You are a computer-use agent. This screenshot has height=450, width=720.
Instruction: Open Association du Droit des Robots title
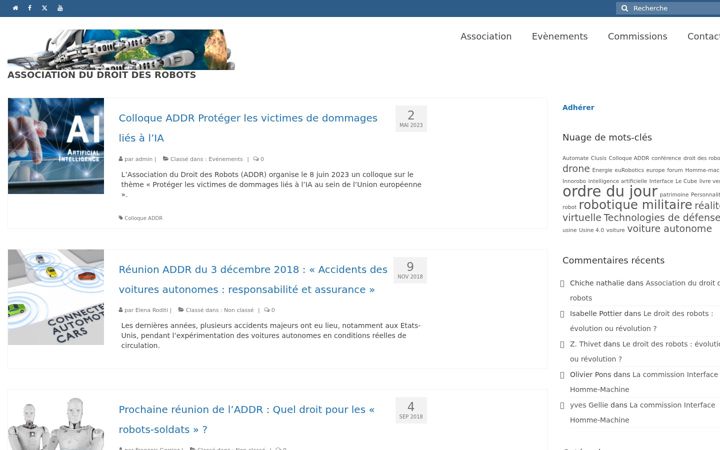coord(101,75)
